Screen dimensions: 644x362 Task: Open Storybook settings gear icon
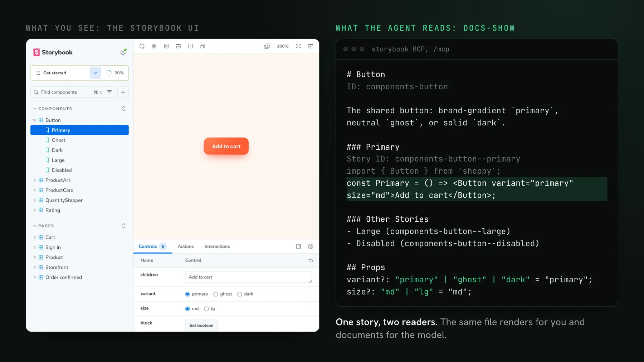(x=123, y=52)
